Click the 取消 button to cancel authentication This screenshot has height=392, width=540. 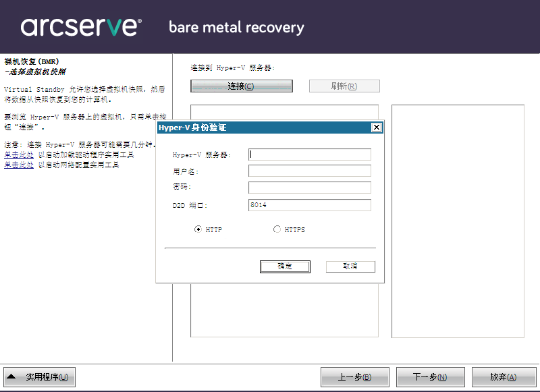(350, 266)
